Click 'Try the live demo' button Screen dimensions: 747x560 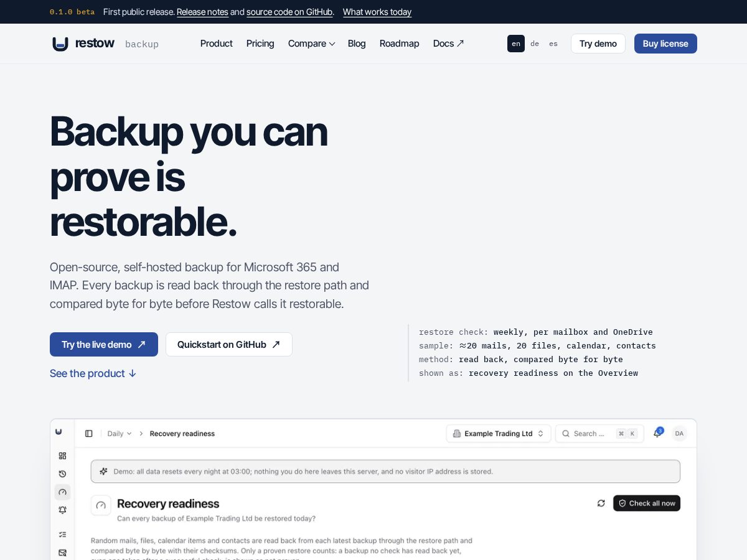coord(104,344)
